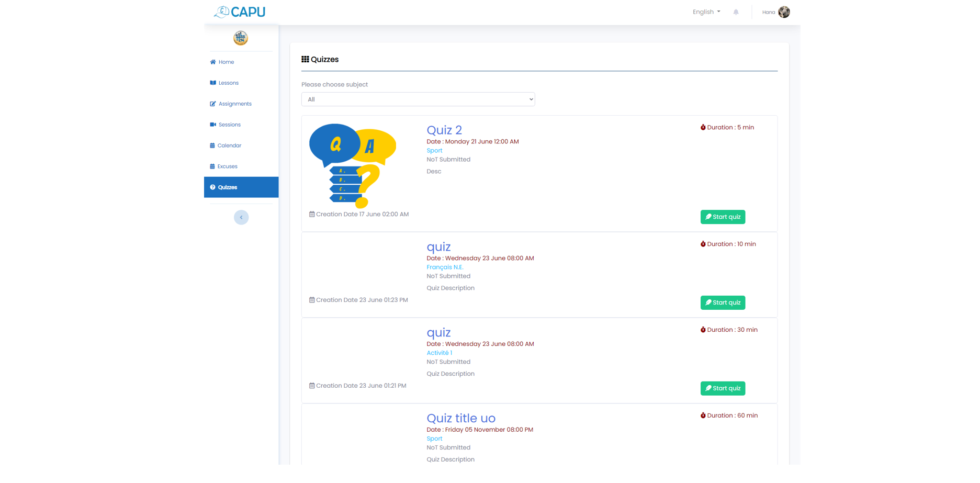This screenshot has height=483, width=980.
Task: Click 'Creation Date 17 June 02:00 AM' text
Action: click(x=362, y=214)
